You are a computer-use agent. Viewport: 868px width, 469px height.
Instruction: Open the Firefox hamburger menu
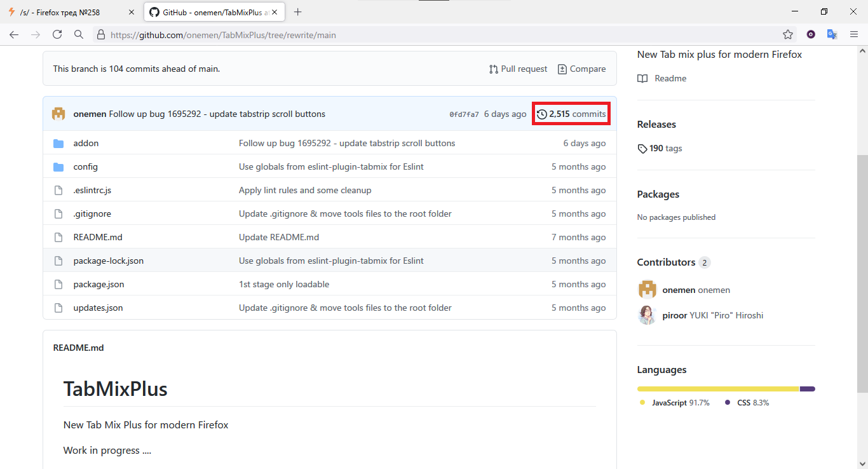pos(854,34)
